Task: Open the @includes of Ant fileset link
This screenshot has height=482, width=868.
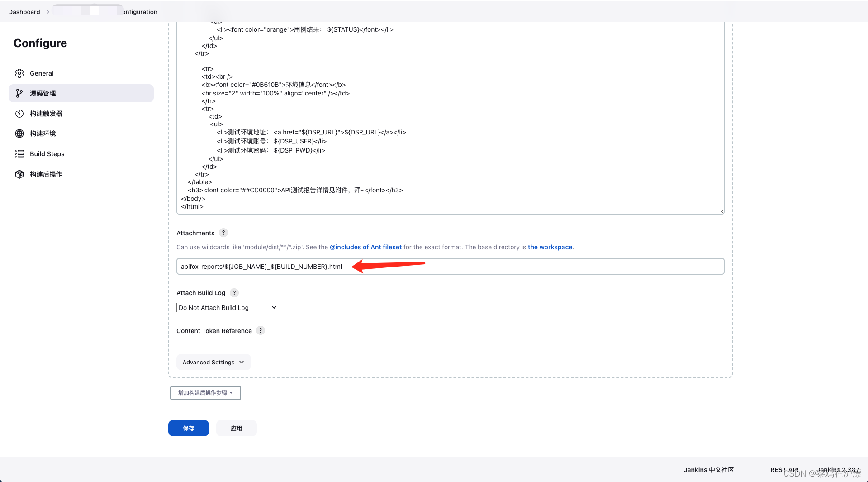Action: coord(365,247)
